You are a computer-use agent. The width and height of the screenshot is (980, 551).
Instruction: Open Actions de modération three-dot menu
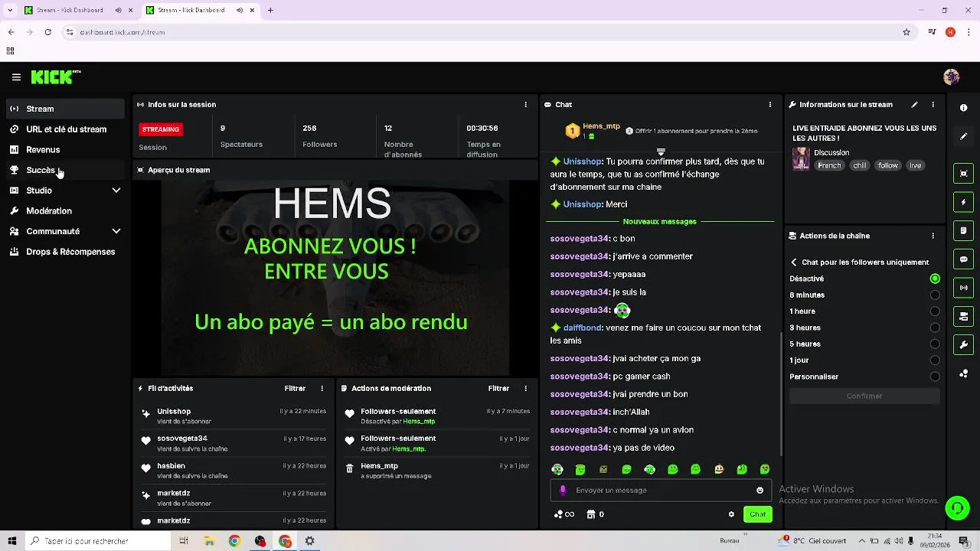[x=525, y=389]
